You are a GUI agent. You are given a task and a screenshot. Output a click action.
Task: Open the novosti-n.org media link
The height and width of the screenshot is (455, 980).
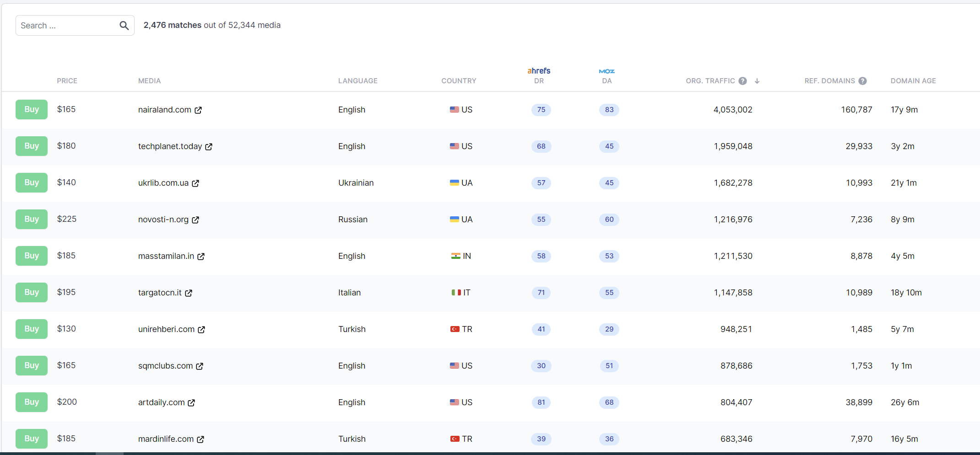[163, 219]
